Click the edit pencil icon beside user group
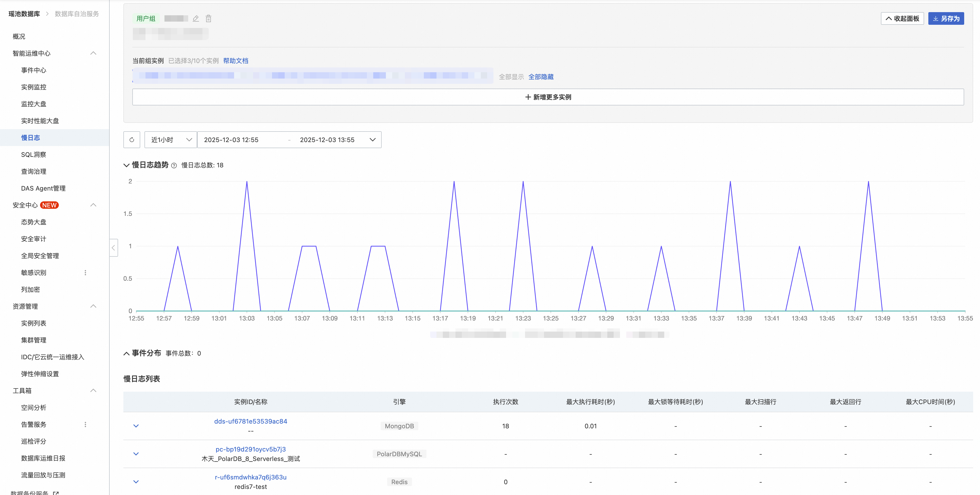Viewport: 980px width, 495px height. pyautogui.click(x=196, y=19)
